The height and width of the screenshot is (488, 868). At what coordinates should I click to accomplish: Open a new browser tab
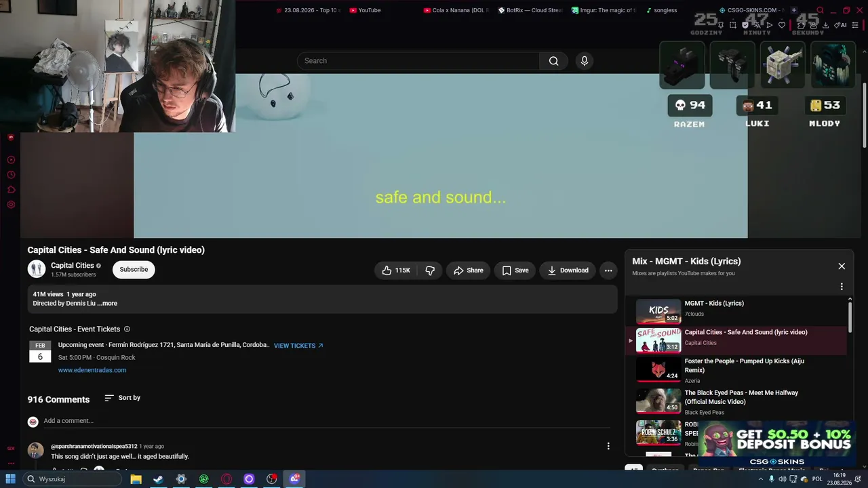click(794, 10)
